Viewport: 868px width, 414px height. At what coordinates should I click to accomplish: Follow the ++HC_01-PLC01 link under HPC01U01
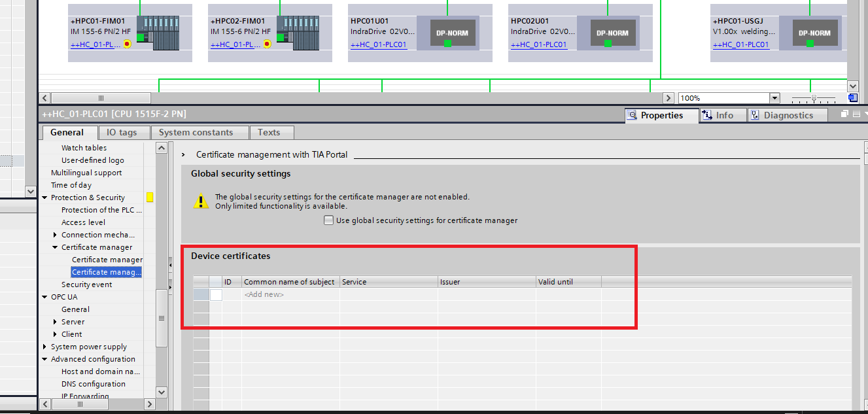(x=379, y=45)
